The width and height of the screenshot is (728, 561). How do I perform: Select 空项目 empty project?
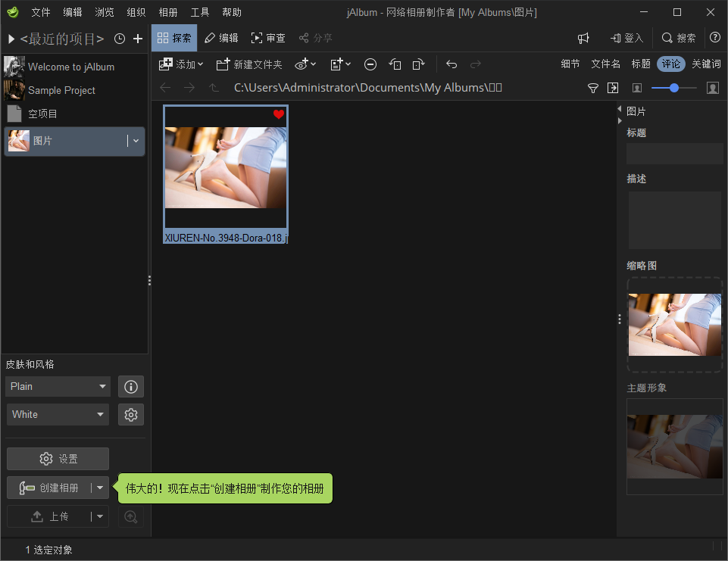[74, 114]
